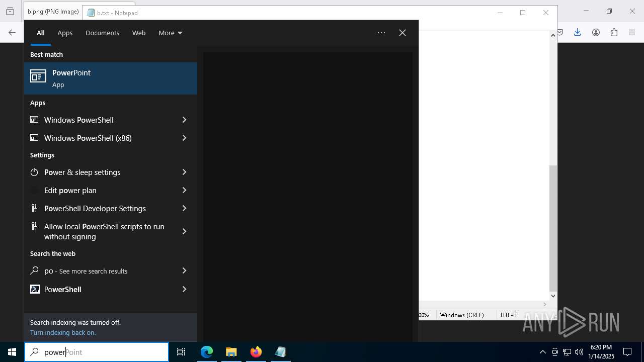
Task: Open volume control tray icon
Action: coord(579,352)
